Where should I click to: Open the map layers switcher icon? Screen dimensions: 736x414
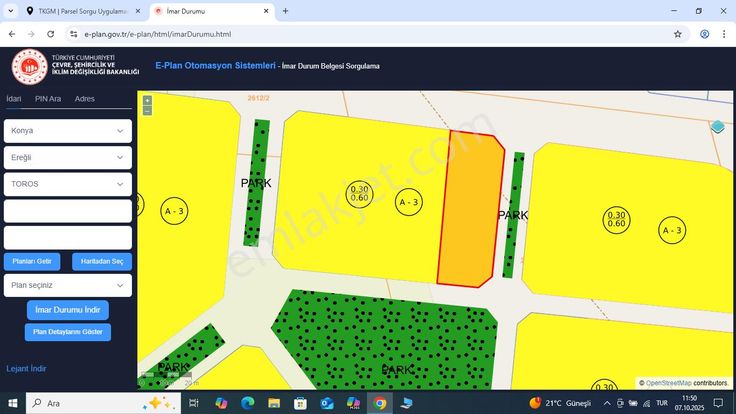(x=718, y=127)
